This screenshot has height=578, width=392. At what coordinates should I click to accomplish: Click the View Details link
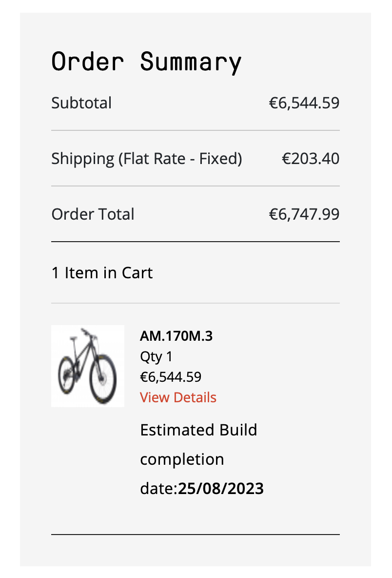tap(178, 397)
